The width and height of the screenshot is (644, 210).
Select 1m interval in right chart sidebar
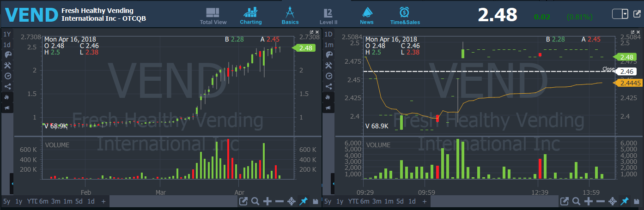(x=329, y=45)
